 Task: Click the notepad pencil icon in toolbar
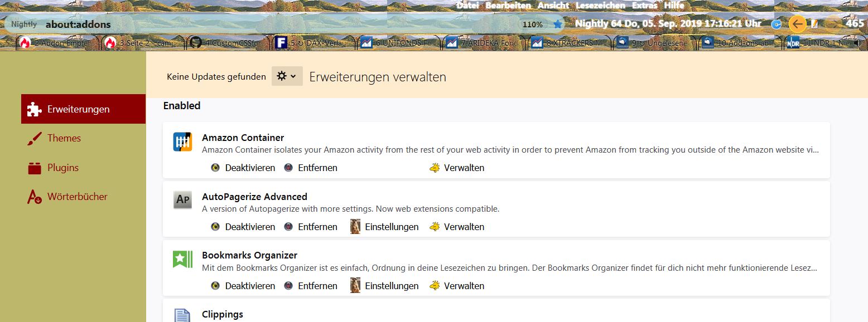click(x=814, y=24)
